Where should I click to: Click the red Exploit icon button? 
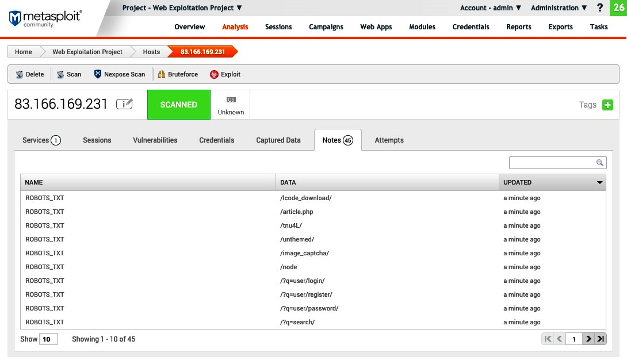coord(214,74)
